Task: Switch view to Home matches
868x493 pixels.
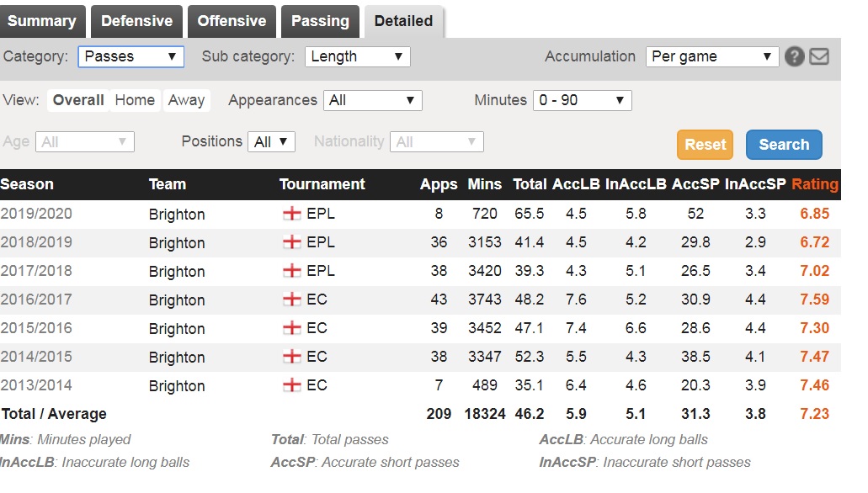Action: (x=135, y=100)
